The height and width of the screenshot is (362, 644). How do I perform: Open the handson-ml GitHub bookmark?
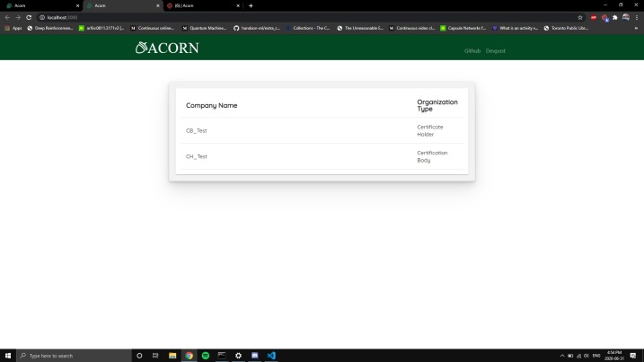(x=257, y=29)
